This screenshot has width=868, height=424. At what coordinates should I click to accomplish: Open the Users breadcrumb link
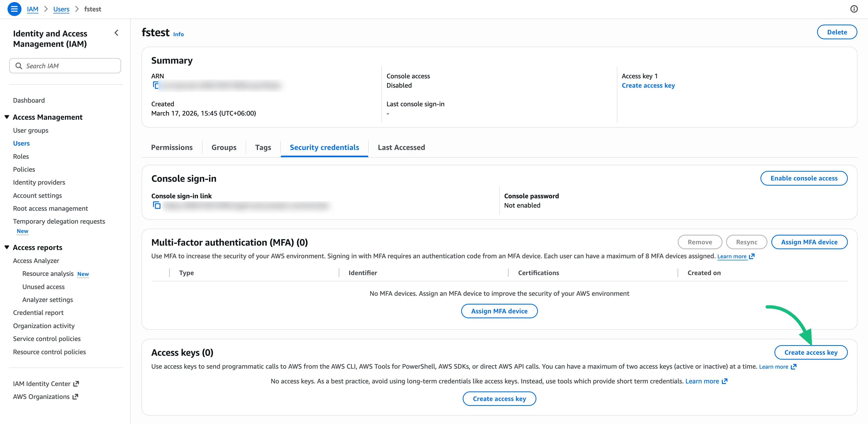tap(61, 9)
